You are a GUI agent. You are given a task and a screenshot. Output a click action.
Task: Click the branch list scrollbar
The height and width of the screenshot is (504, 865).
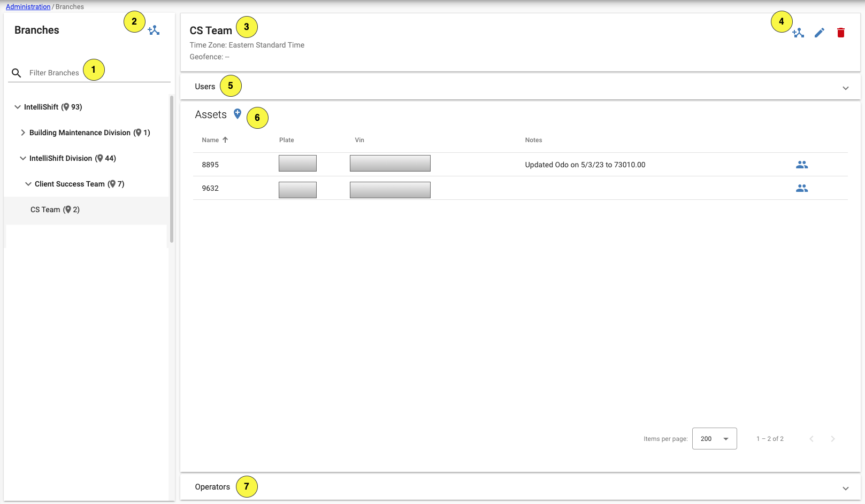pos(172,169)
